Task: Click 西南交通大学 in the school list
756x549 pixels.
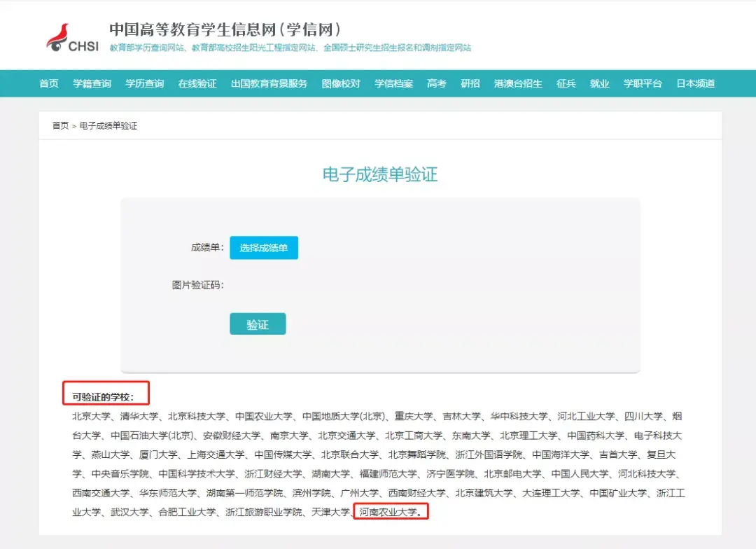Action: (101, 493)
